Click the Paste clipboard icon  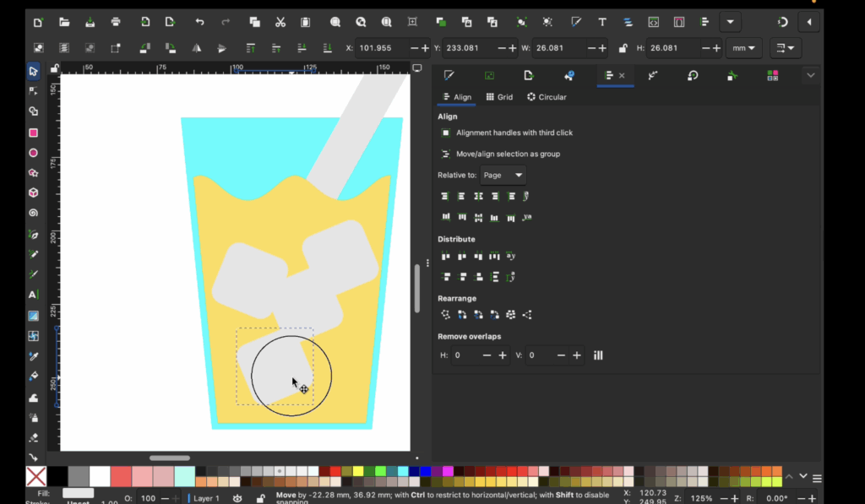click(x=305, y=22)
